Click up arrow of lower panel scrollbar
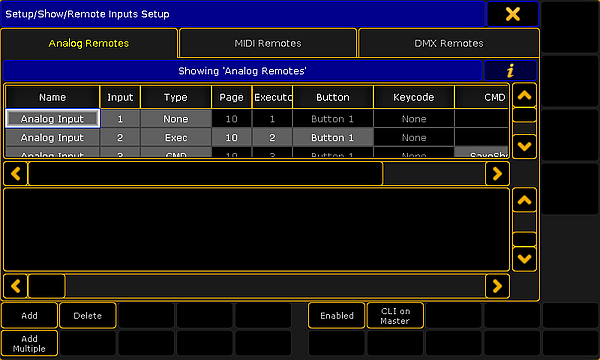This screenshot has height=360, width=600. [x=524, y=200]
